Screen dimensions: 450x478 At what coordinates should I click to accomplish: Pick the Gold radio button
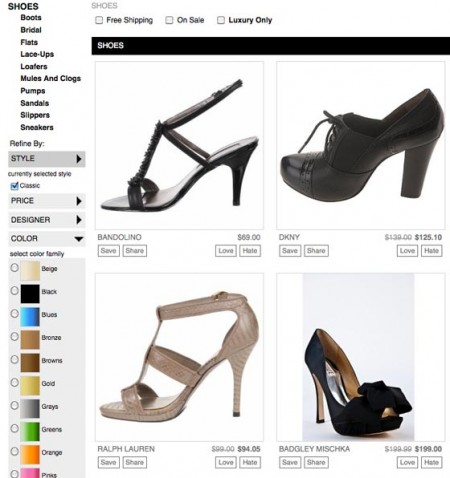coord(14,383)
